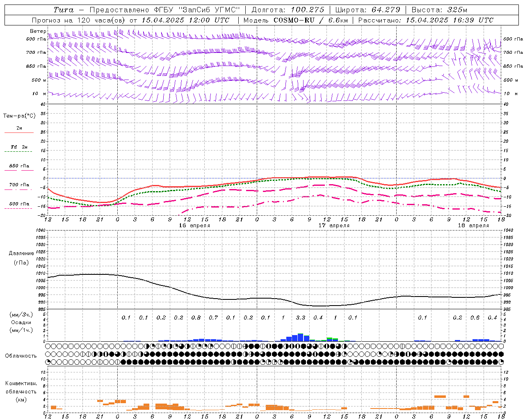This screenshot has height=420, width=525.
Task: Click the "17 апреля" date label
Action: (334, 226)
